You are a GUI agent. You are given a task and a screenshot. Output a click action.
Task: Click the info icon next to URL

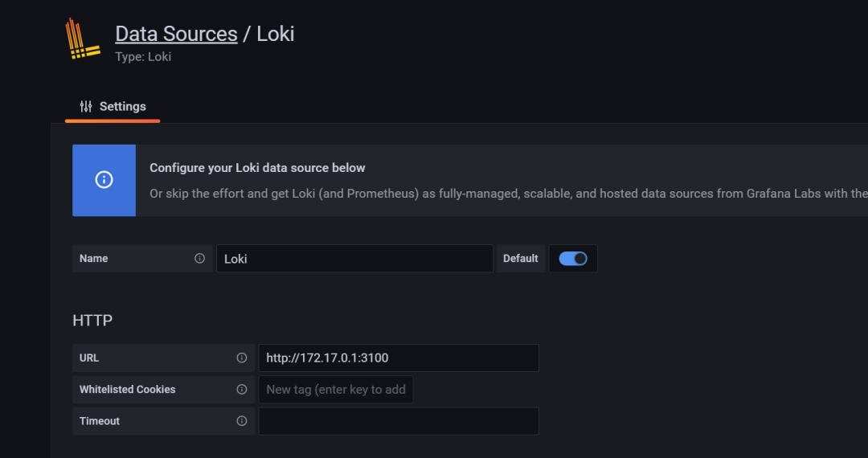tap(242, 358)
